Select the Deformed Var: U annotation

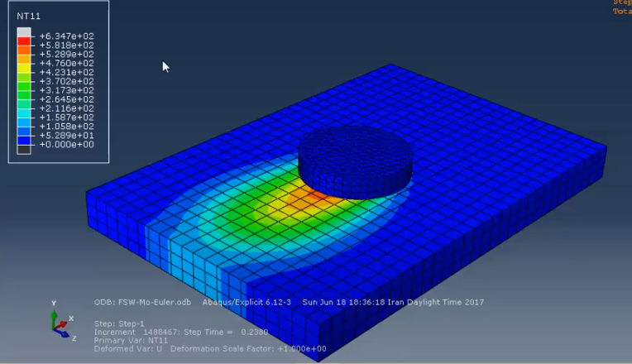point(127,349)
